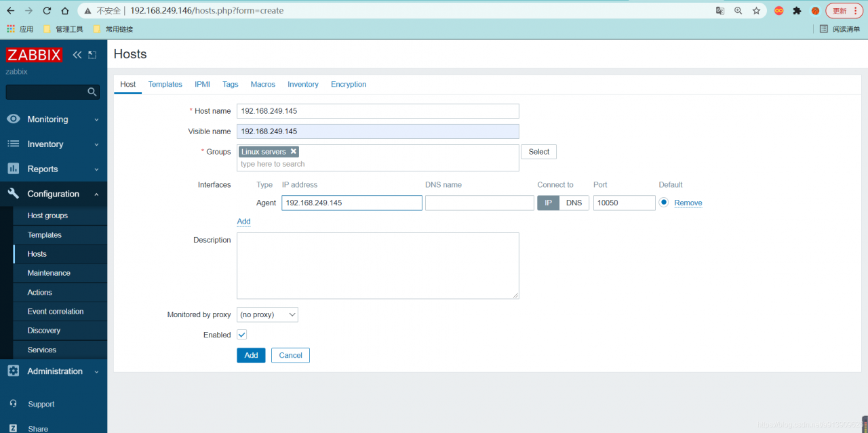
Task: Open the browser extensions puzzle icon
Action: point(797,11)
